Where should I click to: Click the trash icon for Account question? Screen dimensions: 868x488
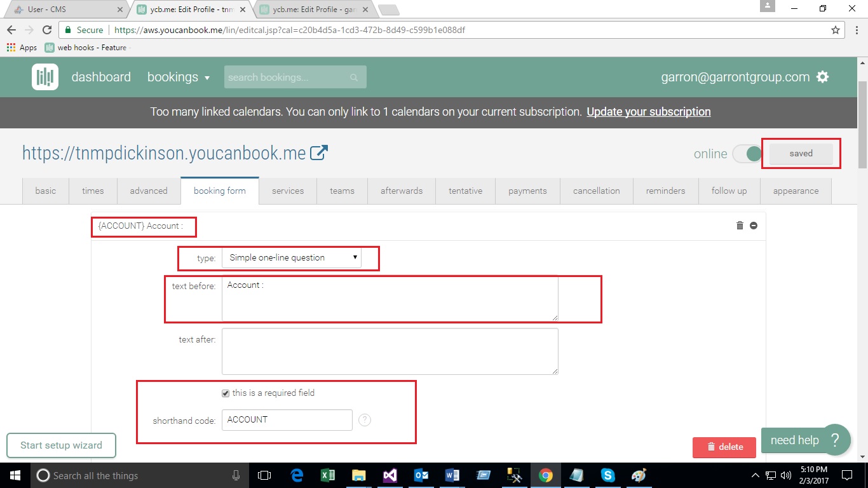click(740, 226)
